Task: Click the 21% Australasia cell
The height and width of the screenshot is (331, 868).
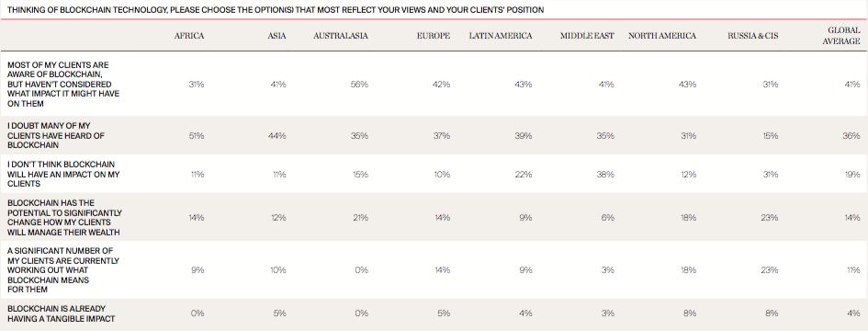Action: [x=361, y=217]
